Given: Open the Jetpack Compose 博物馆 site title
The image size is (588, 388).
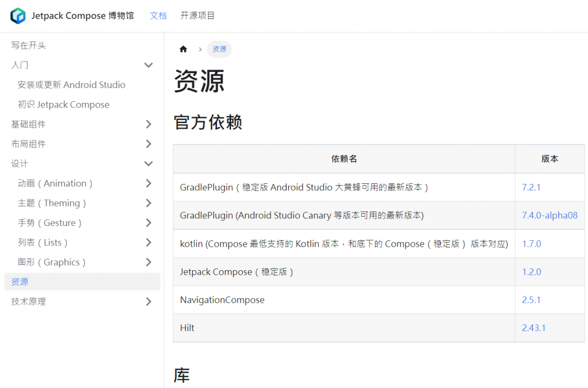Looking at the screenshot, I should click(x=83, y=16).
